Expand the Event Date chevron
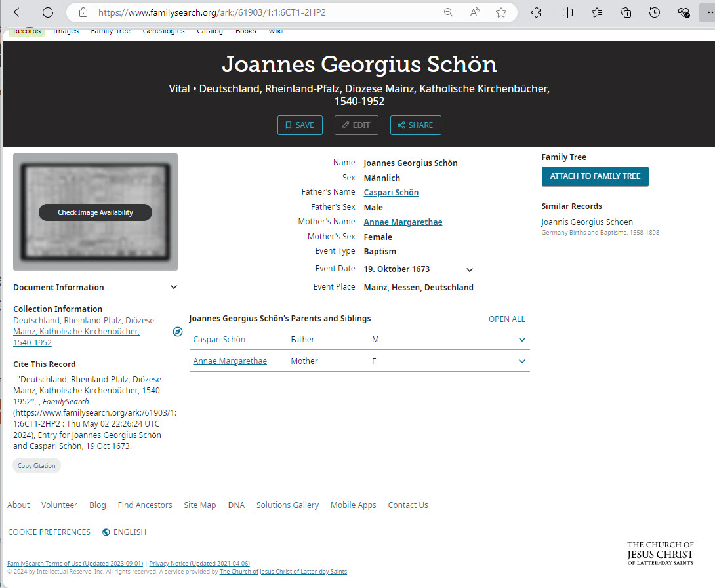Viewport: 715px width, 588px height. coord(470,269)
